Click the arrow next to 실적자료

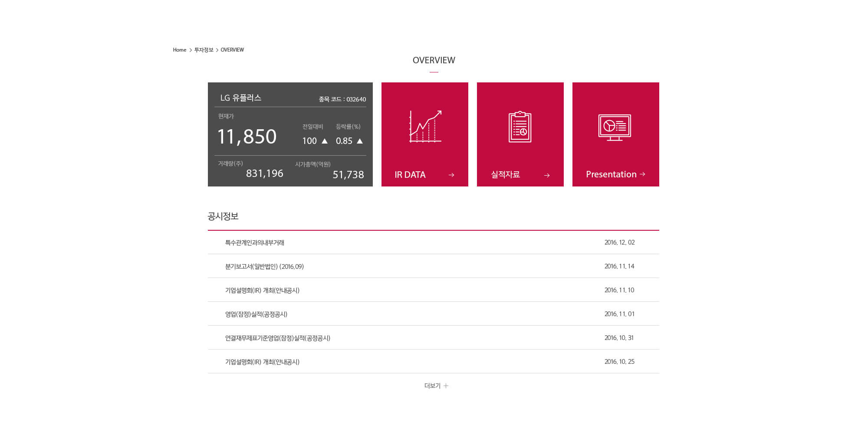[547, 175]
